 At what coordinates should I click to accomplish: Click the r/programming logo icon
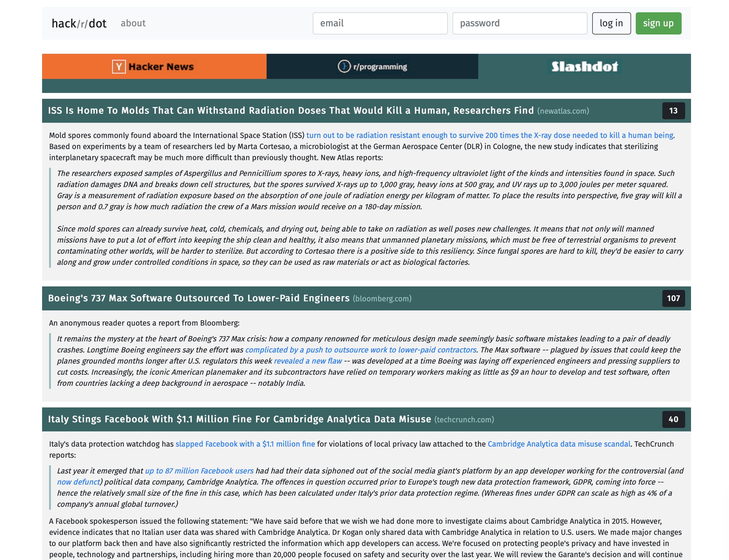tap(344, 66)
